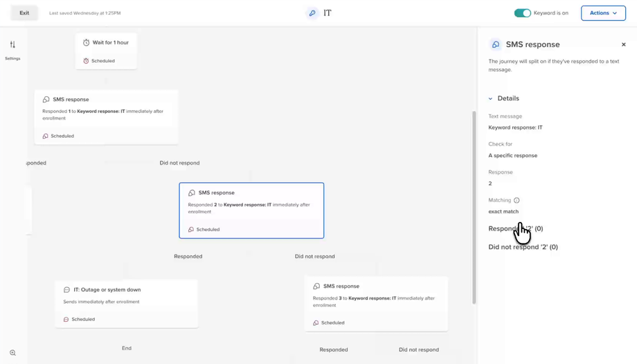The image size is (637, 364).
Task: Click chat icon on Responded 3 SMS card
Action: (x=316, y=286)
